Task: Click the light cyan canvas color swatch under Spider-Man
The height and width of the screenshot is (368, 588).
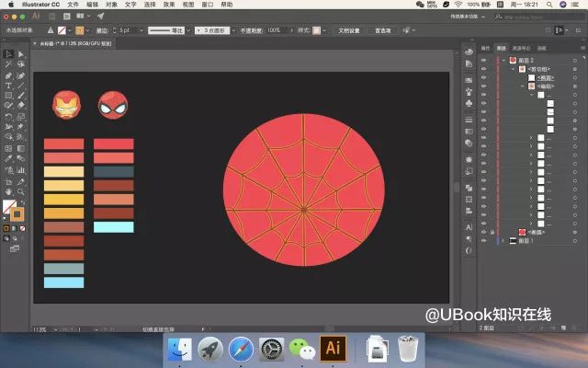Action: pos(114,227)
